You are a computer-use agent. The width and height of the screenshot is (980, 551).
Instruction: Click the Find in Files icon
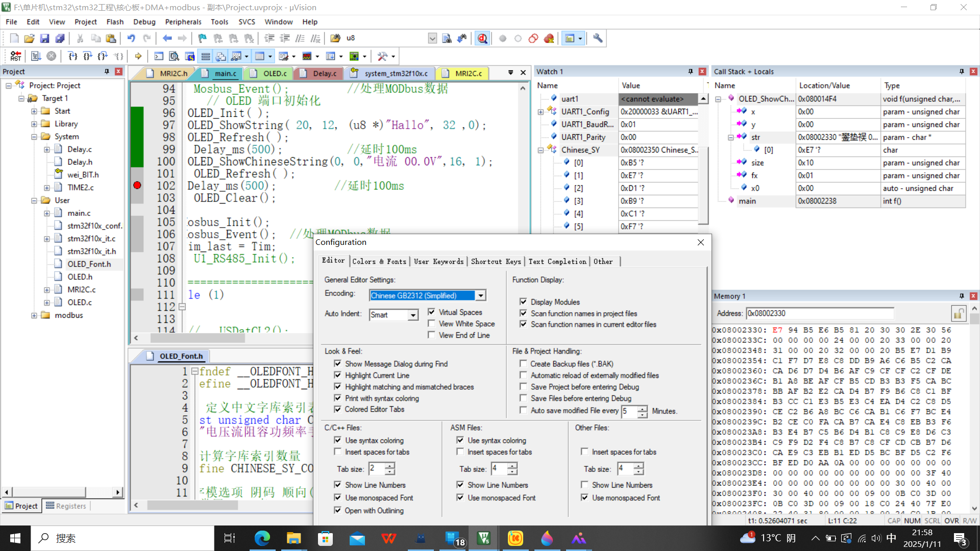[335, 38]
